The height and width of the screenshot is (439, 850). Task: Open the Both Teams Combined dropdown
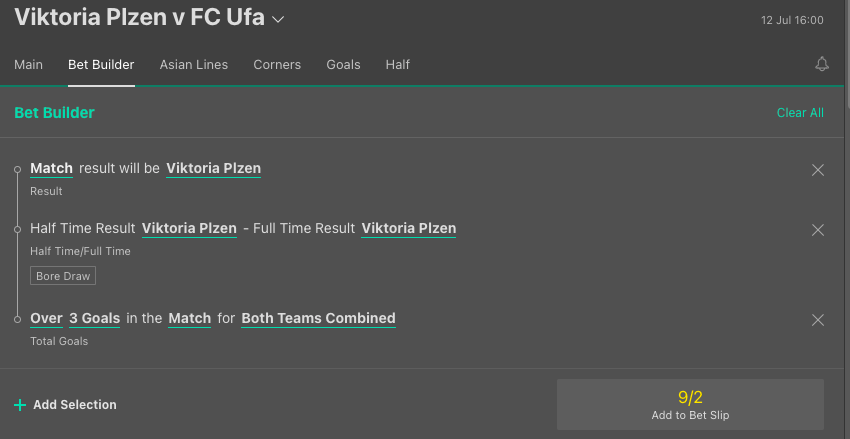318,318
